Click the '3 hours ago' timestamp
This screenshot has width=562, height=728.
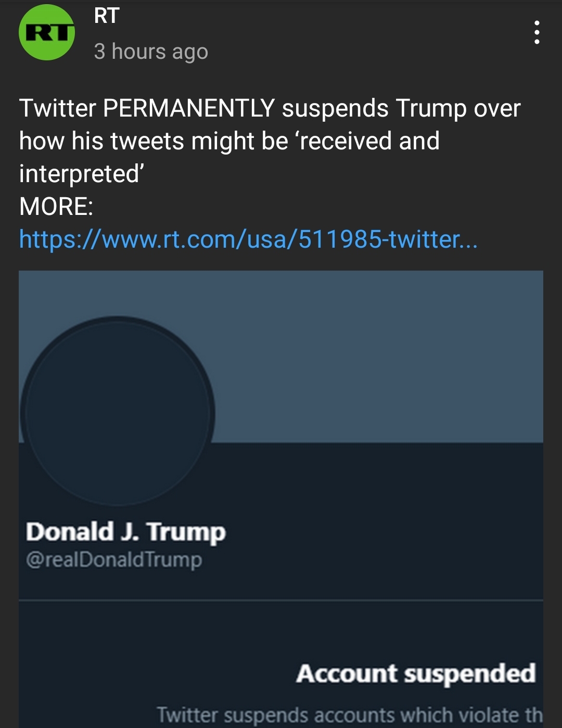click(151, 52)
